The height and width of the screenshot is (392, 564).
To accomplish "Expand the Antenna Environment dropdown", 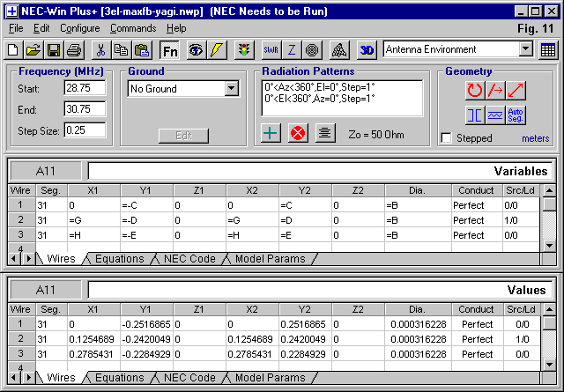I will (x=526, y=49).
